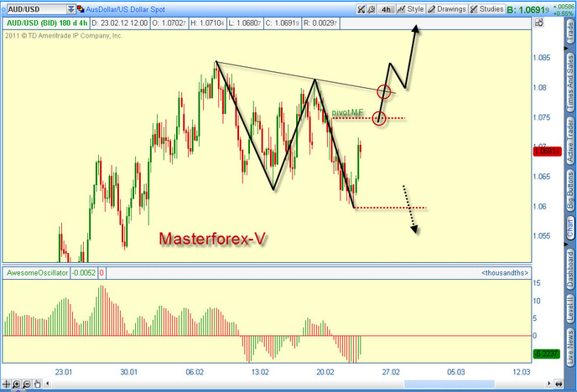Switch to the Chart side tab
This screenshot has height=392, width=577.
point(570,228)
